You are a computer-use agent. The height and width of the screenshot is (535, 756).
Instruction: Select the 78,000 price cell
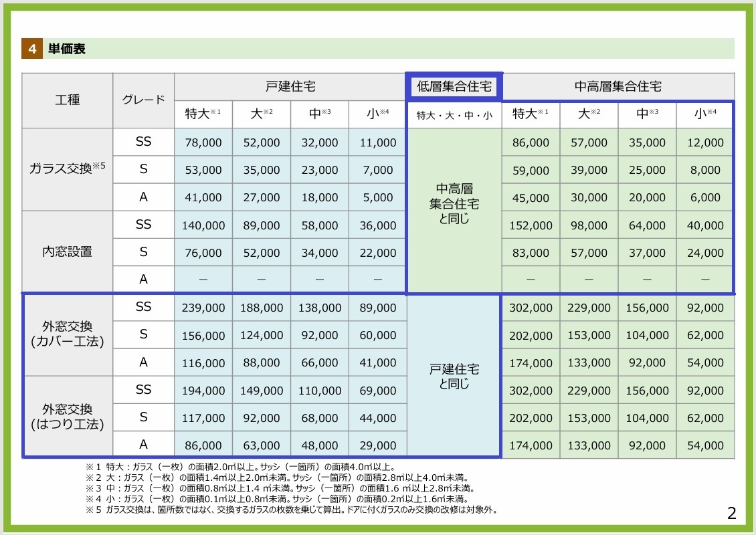tap(203, 142)
